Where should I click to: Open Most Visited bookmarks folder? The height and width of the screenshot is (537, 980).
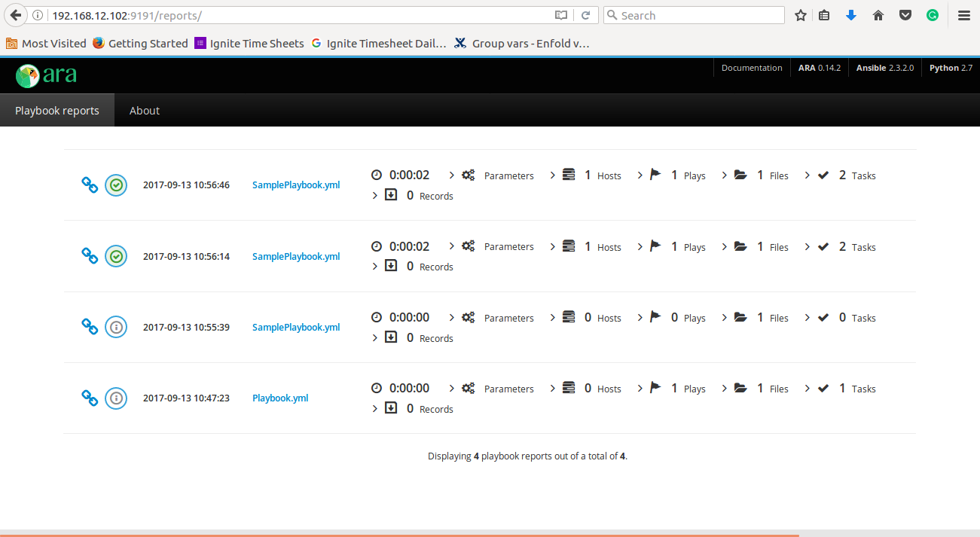[46, 43]
